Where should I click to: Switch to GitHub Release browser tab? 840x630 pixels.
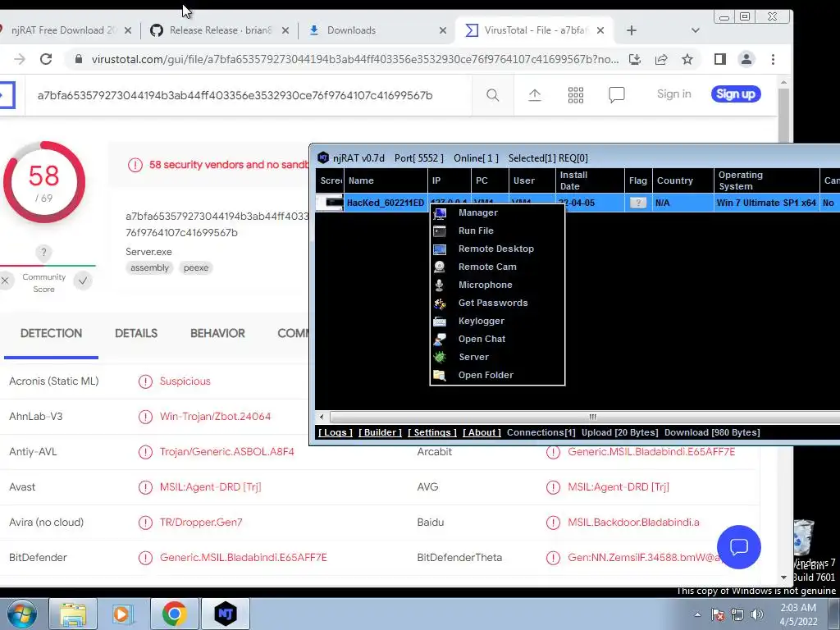221,30
